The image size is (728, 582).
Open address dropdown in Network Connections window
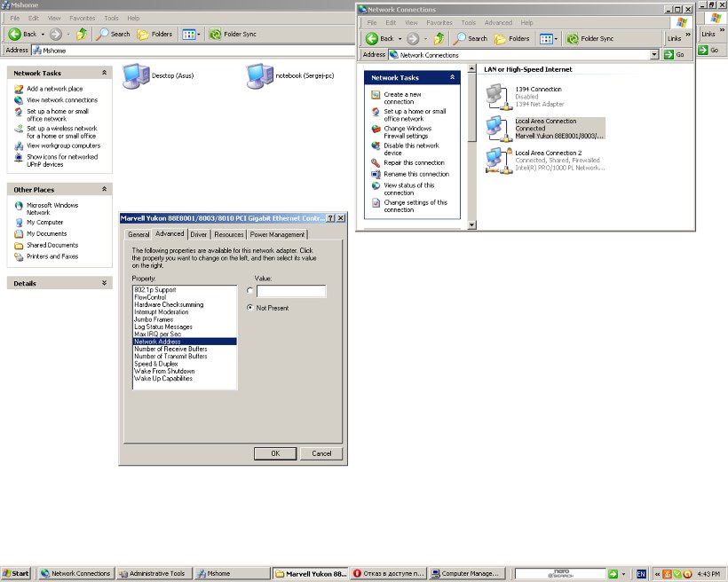pos(654,55)
